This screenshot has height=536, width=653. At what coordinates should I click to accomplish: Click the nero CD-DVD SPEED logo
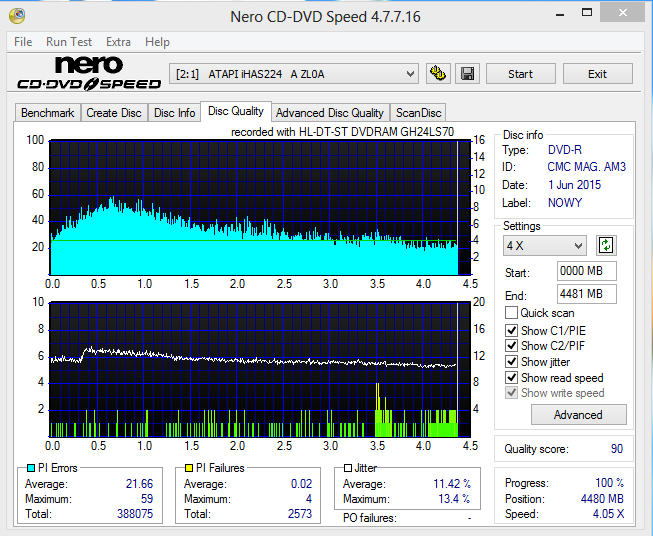[89, 73]
